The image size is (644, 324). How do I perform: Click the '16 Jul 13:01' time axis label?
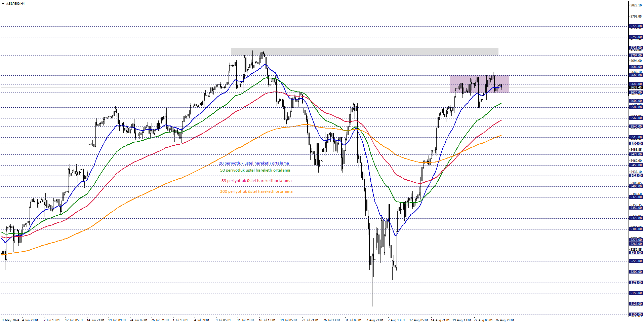[267, 320]
